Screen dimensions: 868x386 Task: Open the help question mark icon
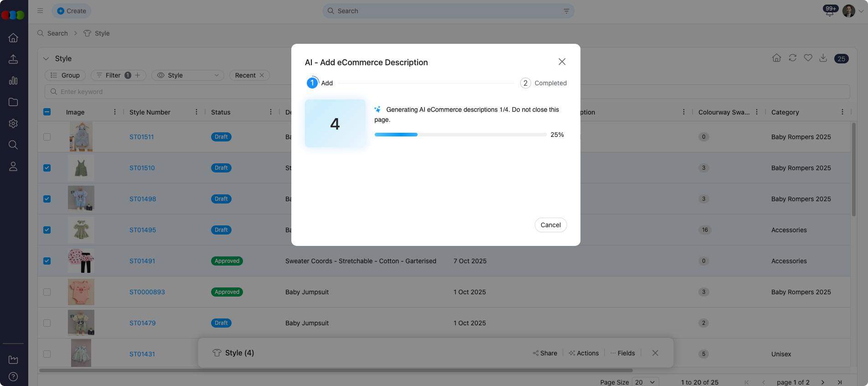pos(13,377)
